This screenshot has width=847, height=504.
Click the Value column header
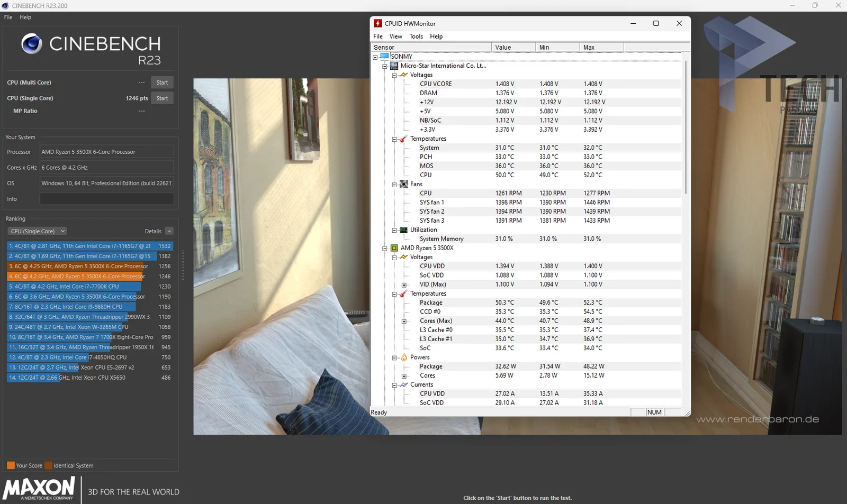tap(513, 47)
